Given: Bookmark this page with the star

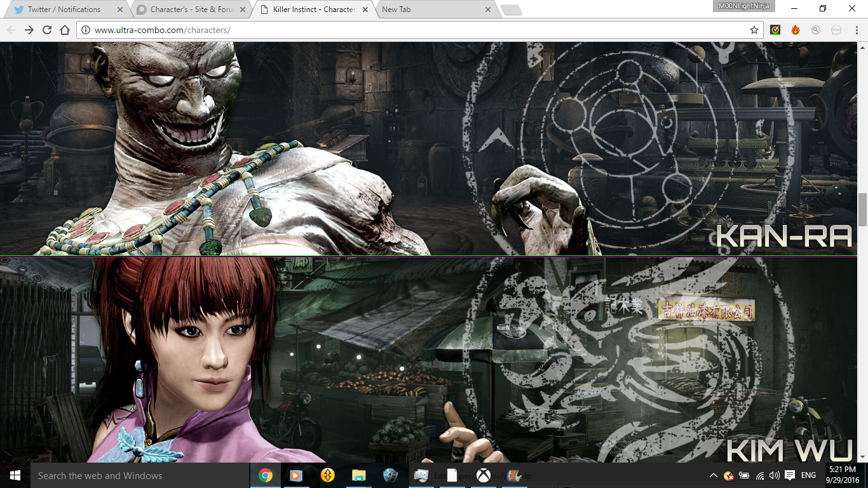Looking at the screenshot, I should tap(754, 30).
